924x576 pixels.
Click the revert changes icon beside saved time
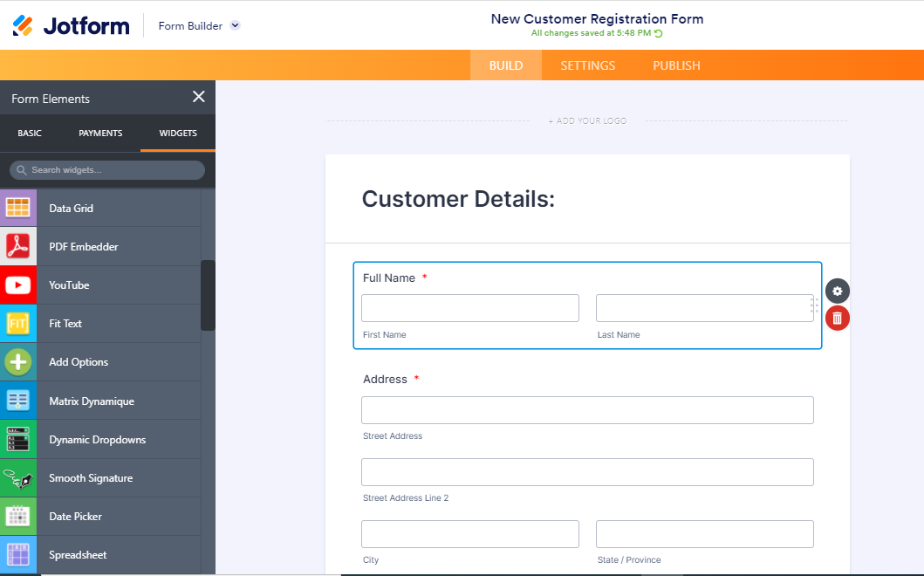point(658,33)
